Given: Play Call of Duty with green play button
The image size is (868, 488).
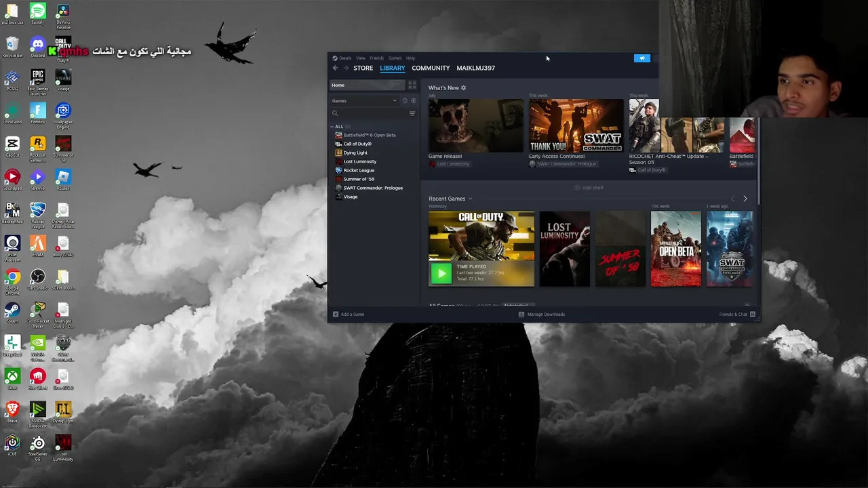Looking at the screenshot, I should click(441, 273).
